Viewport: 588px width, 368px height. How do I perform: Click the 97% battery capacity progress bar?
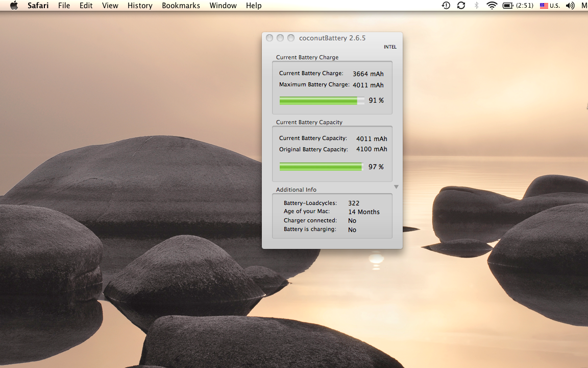(322, 166)
